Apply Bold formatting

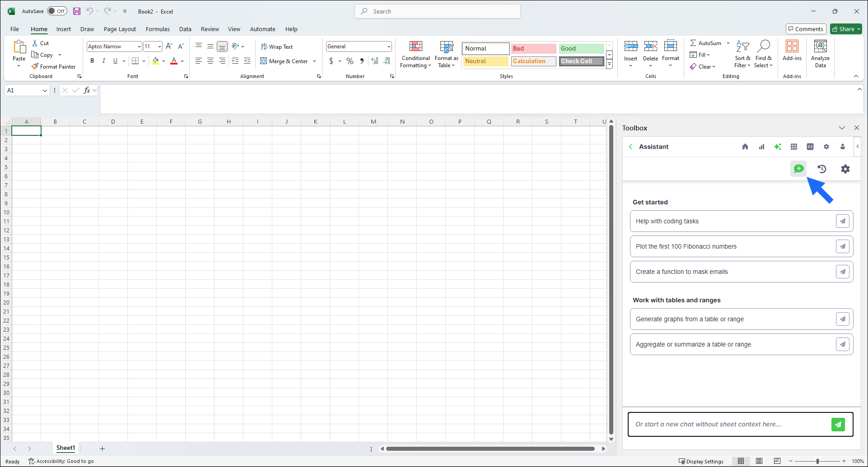(92, 61)
